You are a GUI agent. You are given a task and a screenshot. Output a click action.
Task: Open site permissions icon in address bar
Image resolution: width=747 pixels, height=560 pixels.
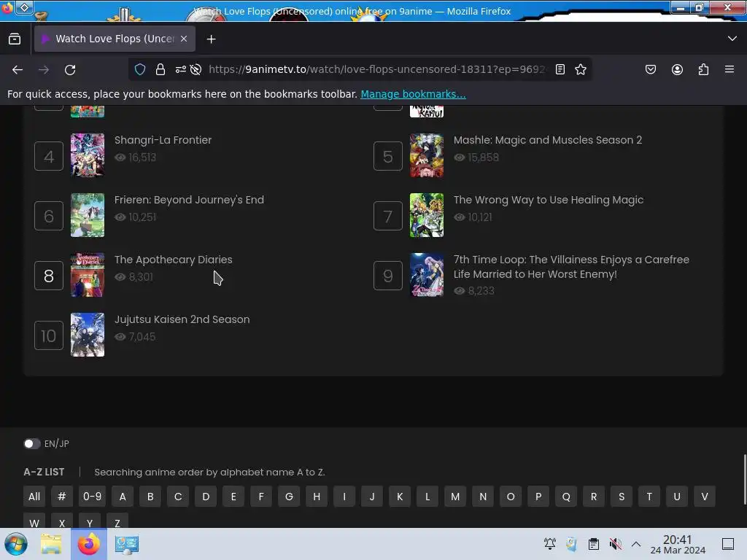pos(181,69)
